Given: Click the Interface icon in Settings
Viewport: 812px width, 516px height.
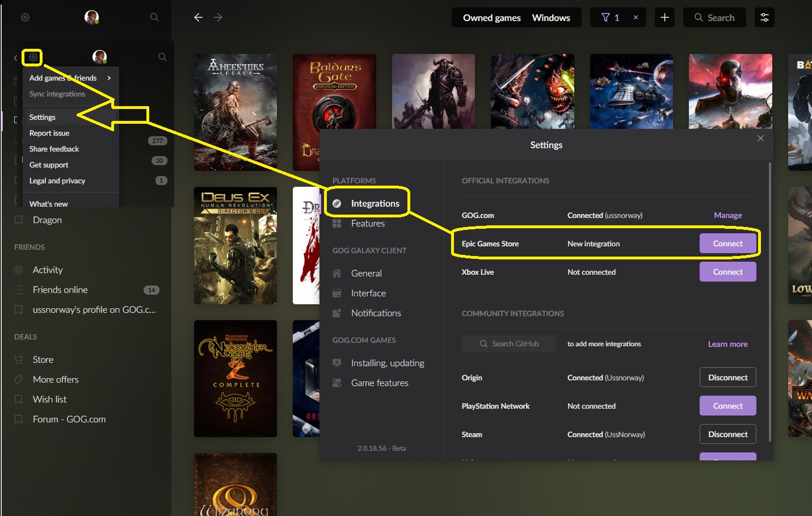Looking at the screenshot, I should coord(337,293).
